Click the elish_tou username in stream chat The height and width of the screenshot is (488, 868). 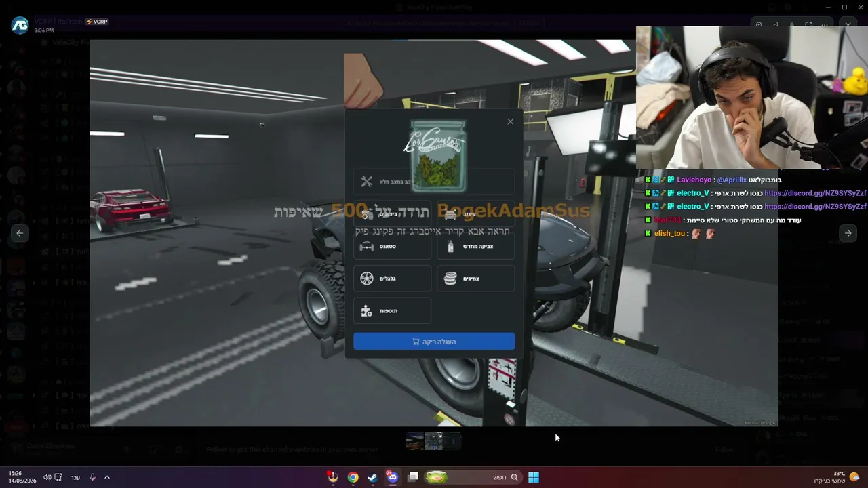(669, 234)
